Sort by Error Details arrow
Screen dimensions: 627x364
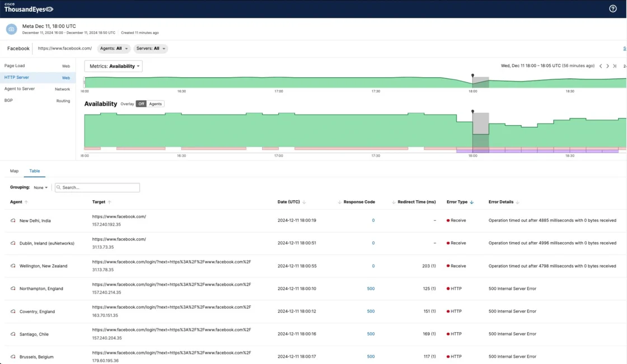coord(517,202)
